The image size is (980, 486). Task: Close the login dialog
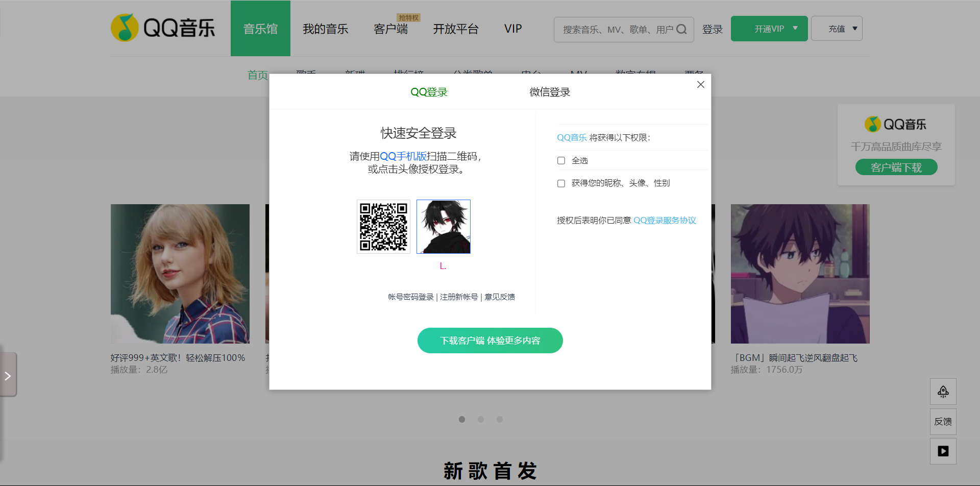[701, 84]
